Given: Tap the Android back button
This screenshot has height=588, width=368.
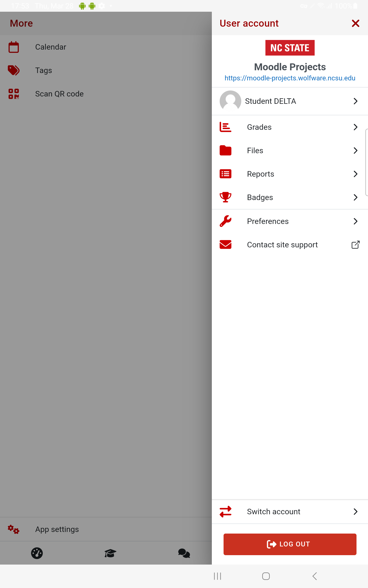Looking at the screenshot, I should pos(314,576).
